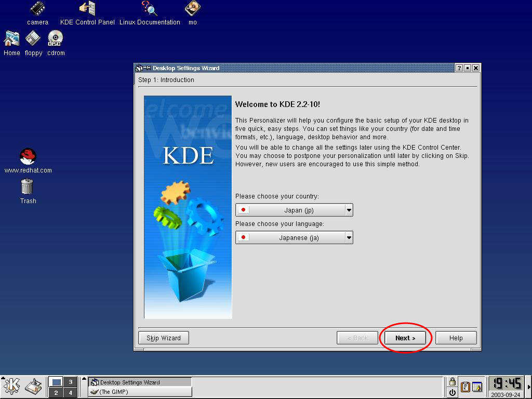The height and width of the screenshot is (399, 532).
Task: Open the country dropdown showing Japan (jp)
Action: click(x=294, y=210)
